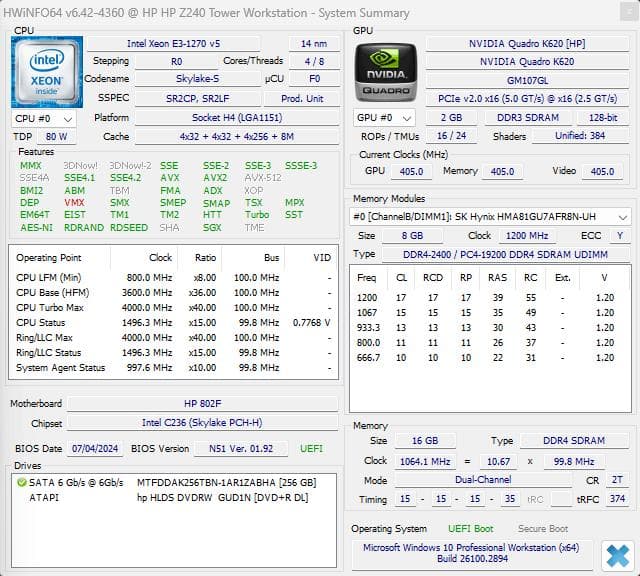This screenshot has height=576, width=640.
Task: Click the NVIDIA Quadro logo image
Action: click(x=386, y=73)
